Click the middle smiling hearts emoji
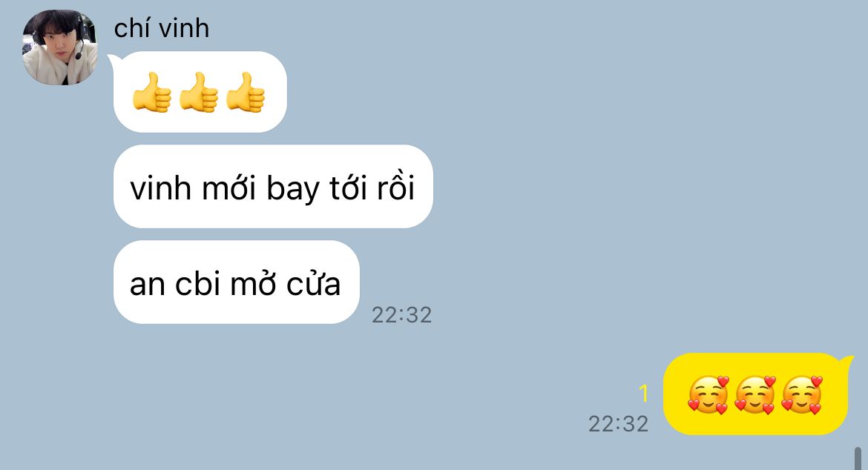The width and height of the screenshot is (868, 470). (756, 395)
